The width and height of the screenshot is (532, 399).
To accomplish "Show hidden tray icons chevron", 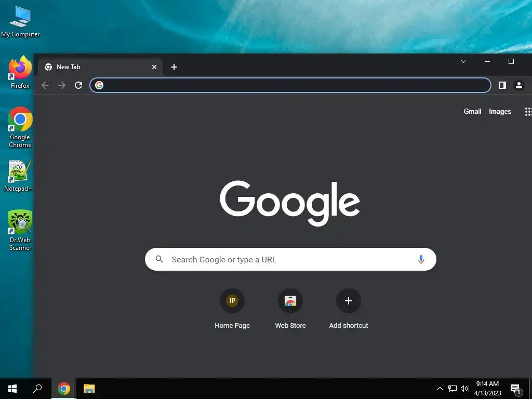I will pos(440,389).
